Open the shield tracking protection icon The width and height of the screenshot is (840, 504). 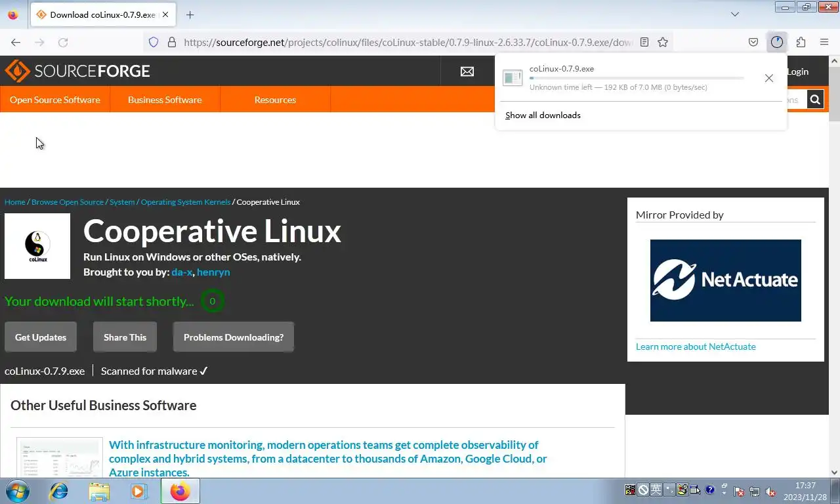pyautogui.click(x=154, y=42)
